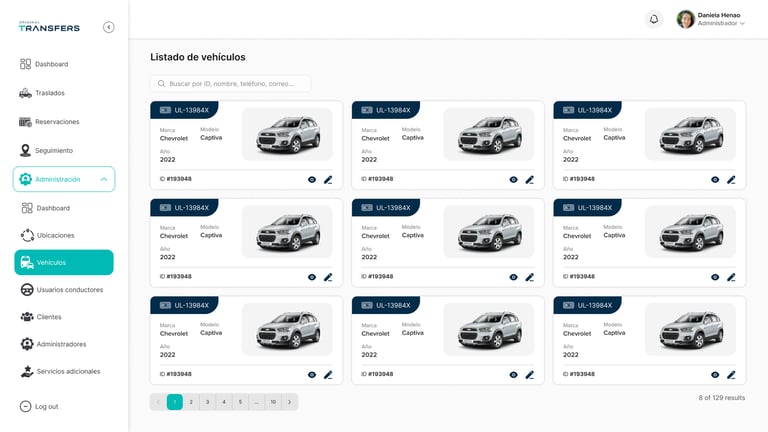Click the Servicios adicionales hand-star icon
768x432 pixels.
pyautogui.click(x=27, y=372)
